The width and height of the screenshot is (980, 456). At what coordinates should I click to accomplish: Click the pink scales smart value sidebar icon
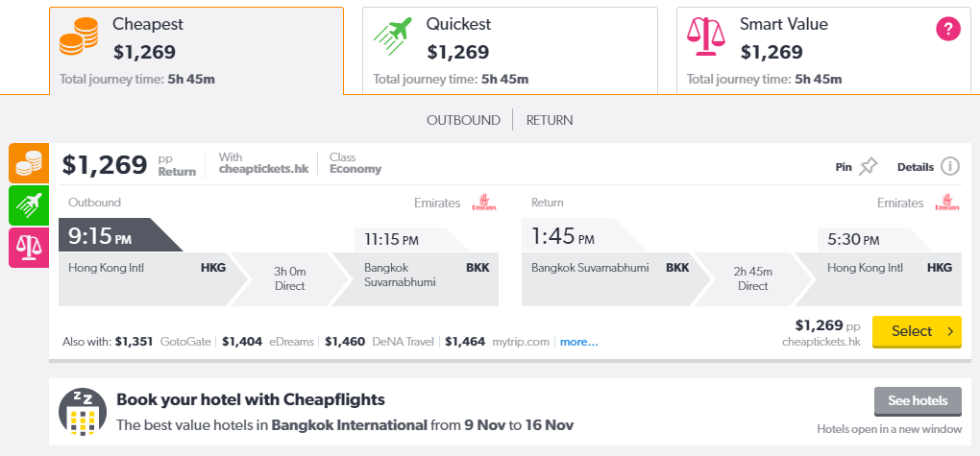(29, 248)
